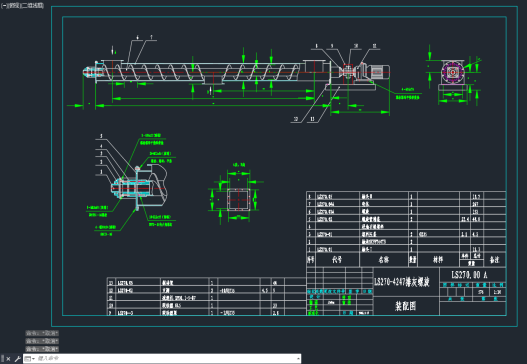Screen dimensions: 527x364
Task: Close the command line with the X icon
Action: [8, 359]
